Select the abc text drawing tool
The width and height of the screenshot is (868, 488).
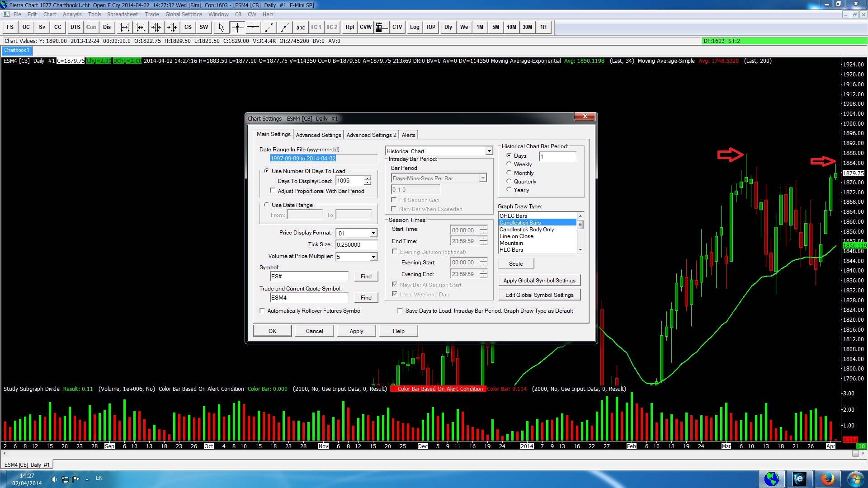[301, 27]
